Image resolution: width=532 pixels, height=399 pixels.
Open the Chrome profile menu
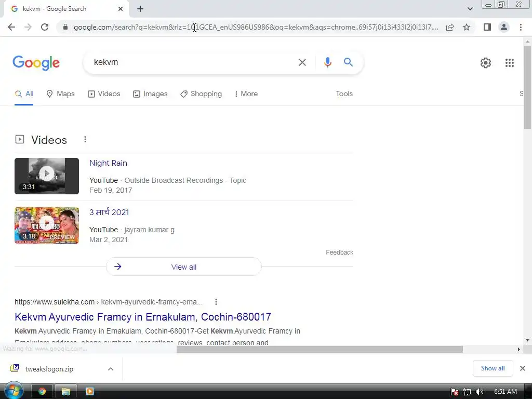tap(504, 27)
